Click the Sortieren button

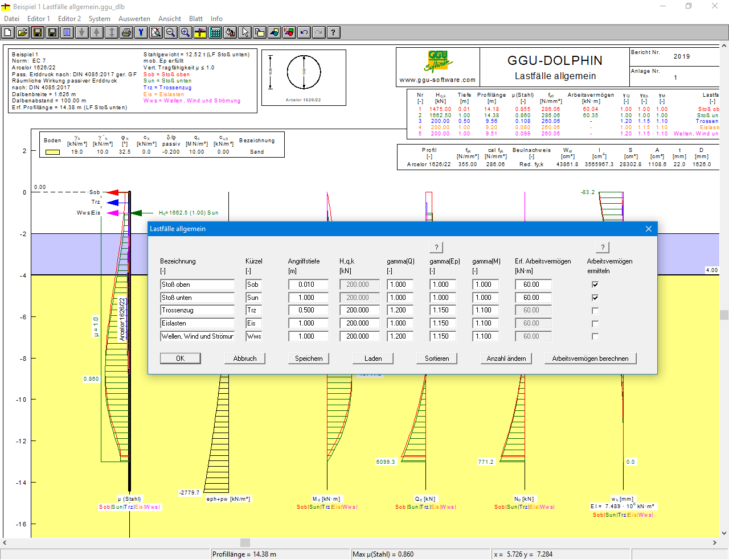click(437, 359)
